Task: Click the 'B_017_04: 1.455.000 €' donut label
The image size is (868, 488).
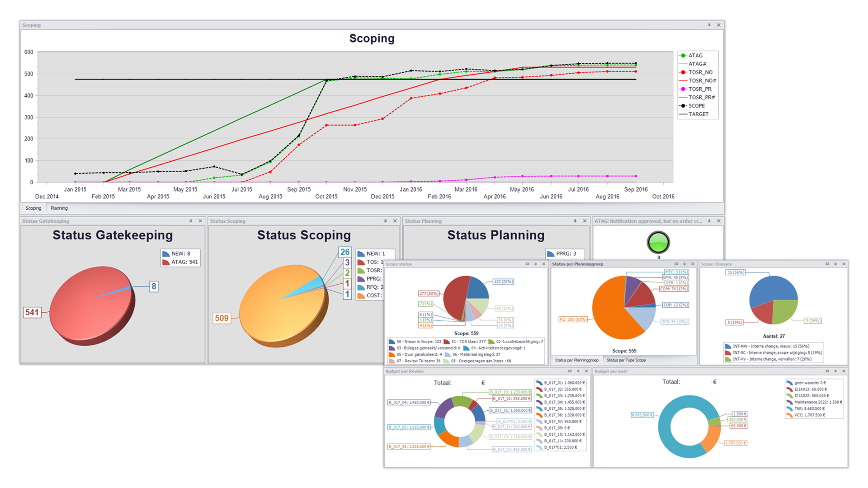Action: click(x=409, y=402)
